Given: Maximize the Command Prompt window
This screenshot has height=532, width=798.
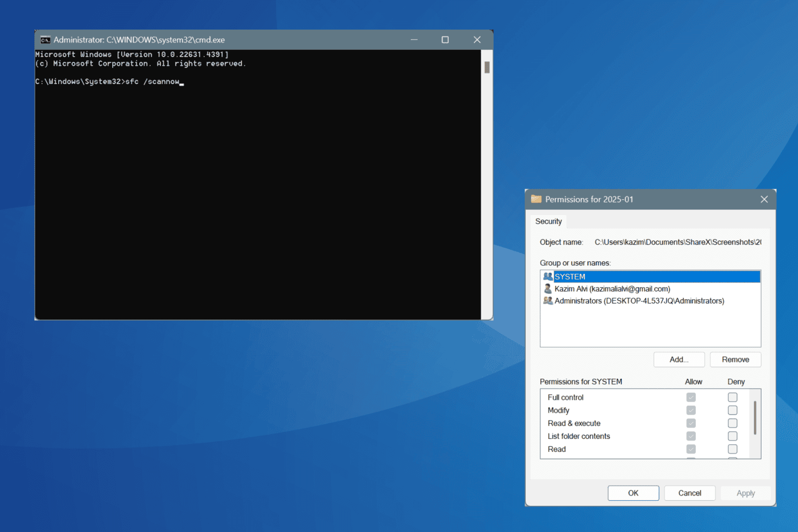Looking at the screenshot, I should pos(445,39).
